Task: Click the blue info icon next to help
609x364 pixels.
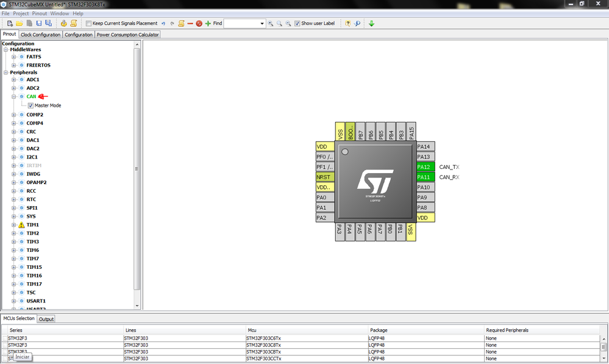Action: click(357, 23)
